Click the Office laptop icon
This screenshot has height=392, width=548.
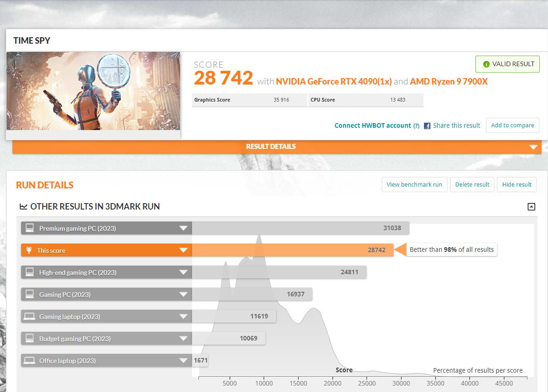pyautogui.click(x=29, y=361)
